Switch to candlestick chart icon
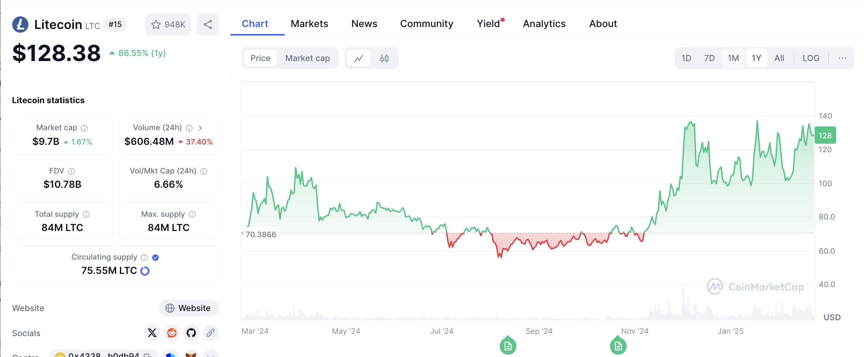This screenshot has height=357, width=868. (x=384, y=58)
